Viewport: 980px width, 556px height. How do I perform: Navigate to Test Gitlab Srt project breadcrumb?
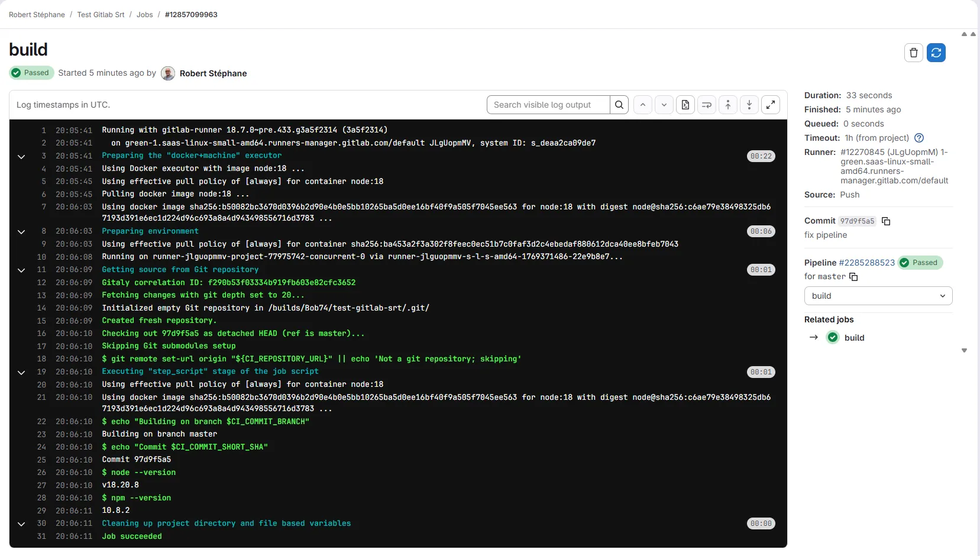click(x=101, y=14)
